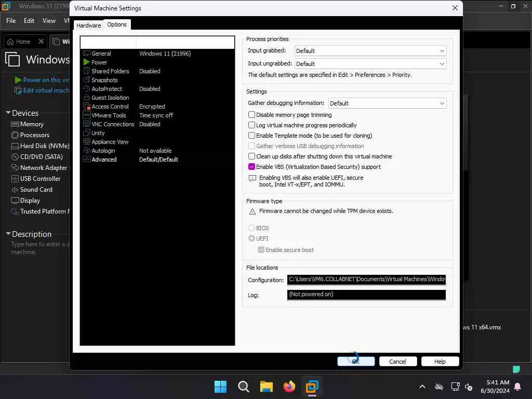Open notifications bell in system tray
Image resolution: width=532 pixels, height=399 pixels.
click(x=518, y=387)
